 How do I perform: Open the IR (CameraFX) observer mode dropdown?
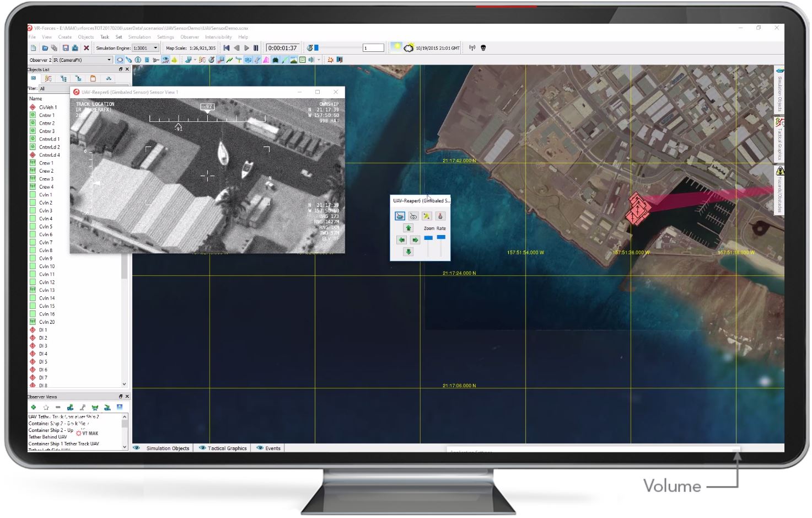click(x=109, y=60)
